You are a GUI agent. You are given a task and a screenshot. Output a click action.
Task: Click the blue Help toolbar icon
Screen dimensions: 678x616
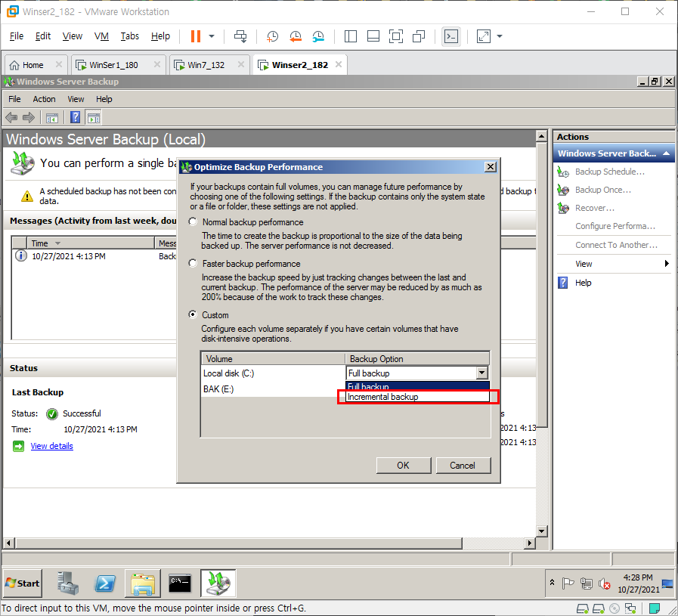[75, 117]
